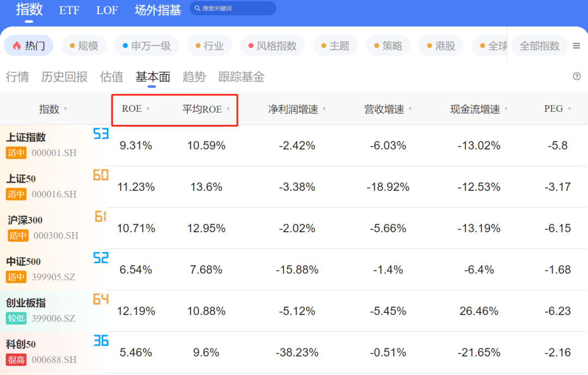This screenshot has width=588, height=375.
Task: Click 营收增速 value -18.92% for 上证50
Action: click(x=388, y=187)
